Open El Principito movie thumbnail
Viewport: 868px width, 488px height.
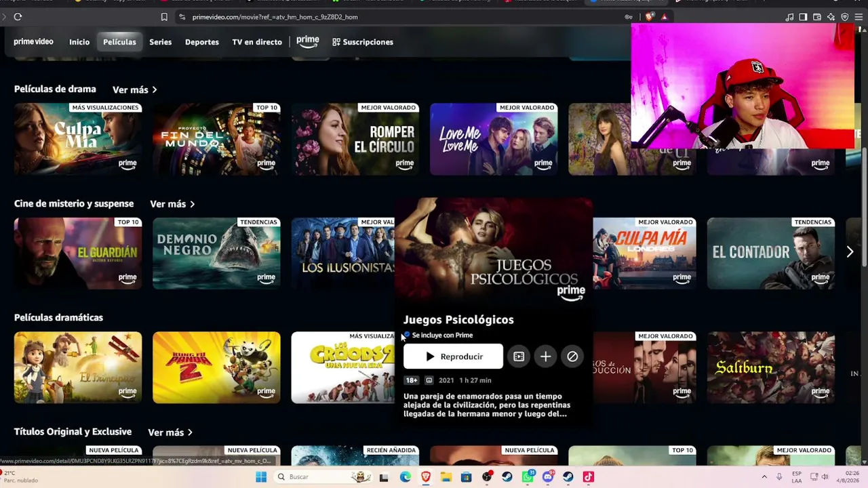coord(78,367)
